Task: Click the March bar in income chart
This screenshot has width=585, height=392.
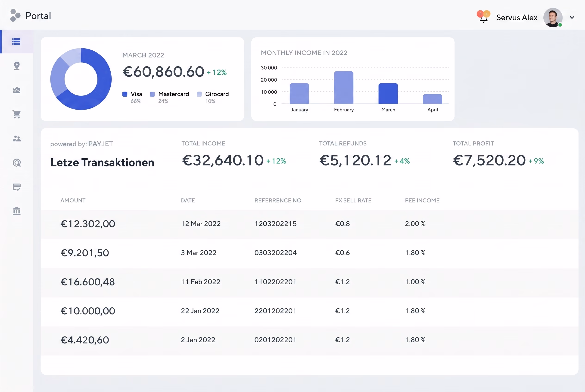Action: pyautogui.click(x=388, y=93)
